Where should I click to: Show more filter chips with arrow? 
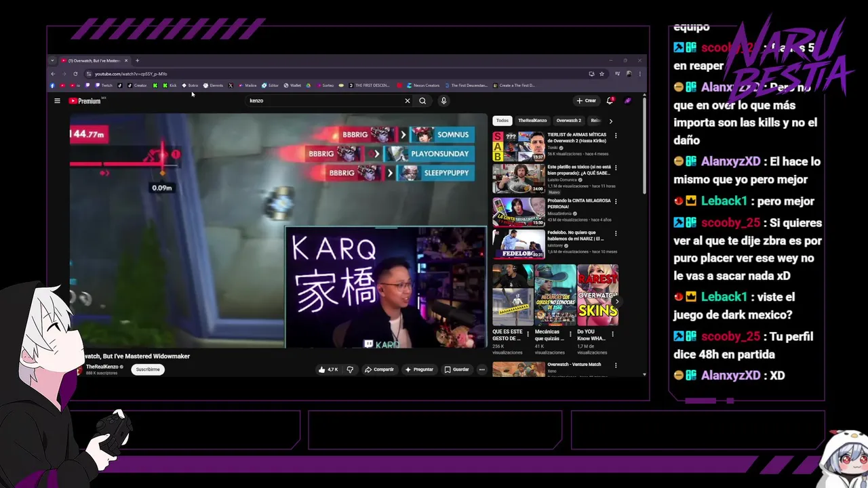pyautogui.click(x=610, y=121)
